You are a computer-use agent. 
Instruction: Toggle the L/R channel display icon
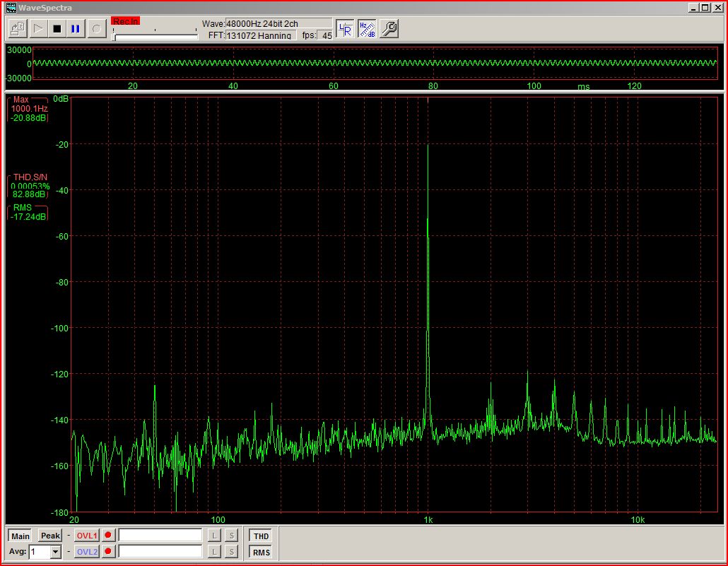(345, 29)
